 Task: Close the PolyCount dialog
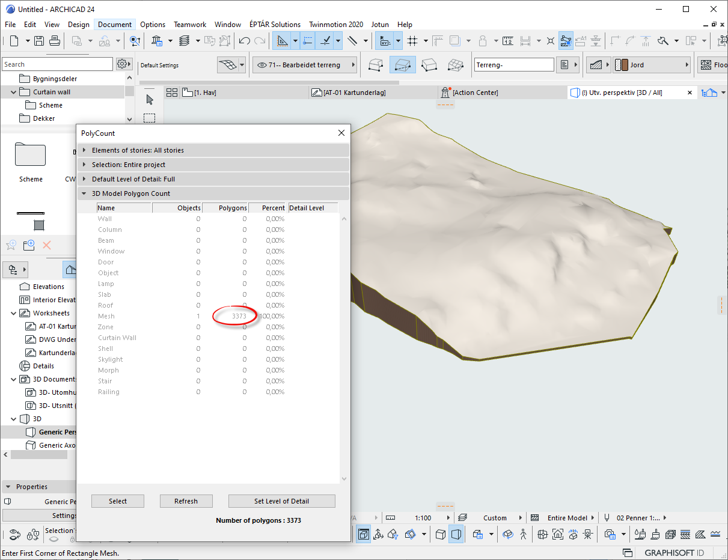click(x=341, y=133)
